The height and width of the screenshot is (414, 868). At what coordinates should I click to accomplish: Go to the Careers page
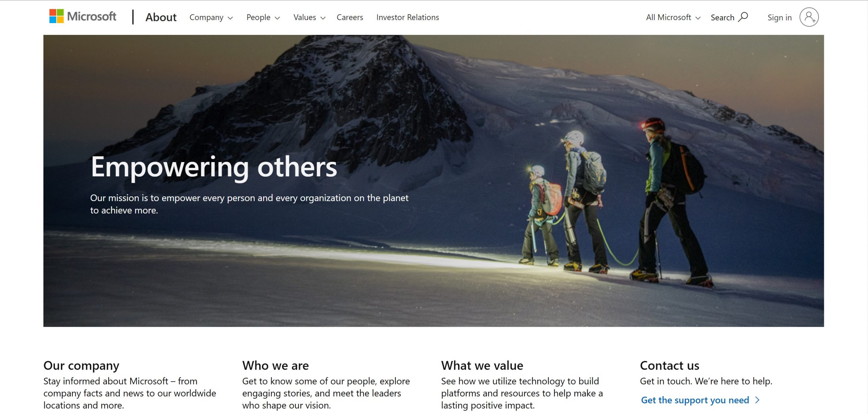tap(350, 17)
